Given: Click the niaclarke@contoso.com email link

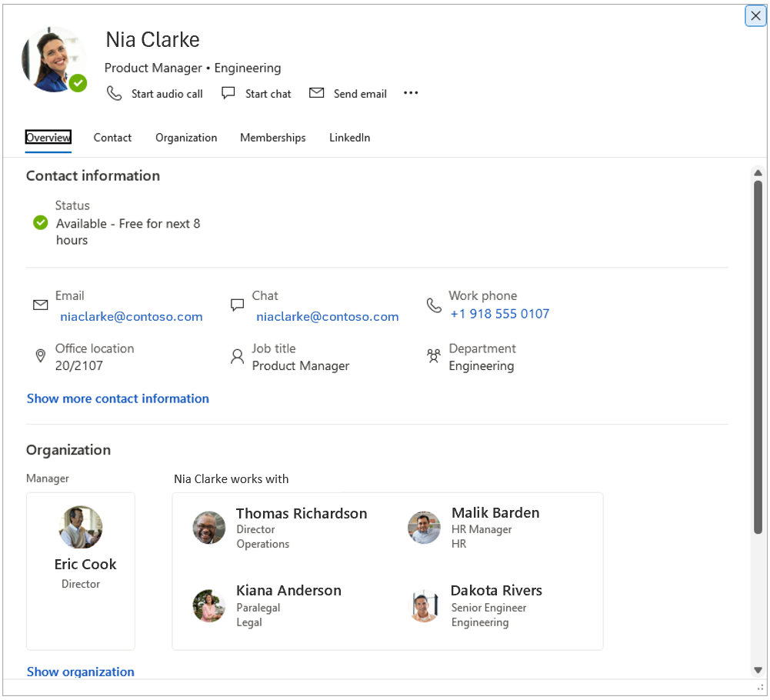Looking at the screenshot, I should coord(132,316).
